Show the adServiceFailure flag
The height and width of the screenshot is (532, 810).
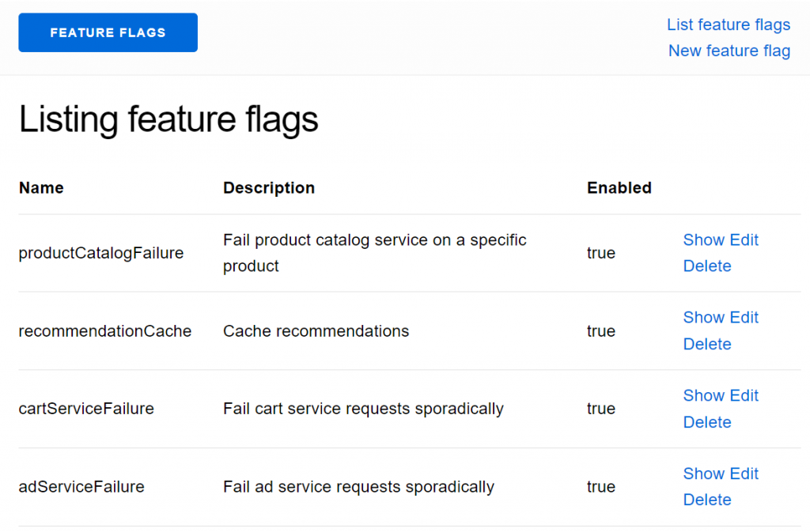[703, 474]
